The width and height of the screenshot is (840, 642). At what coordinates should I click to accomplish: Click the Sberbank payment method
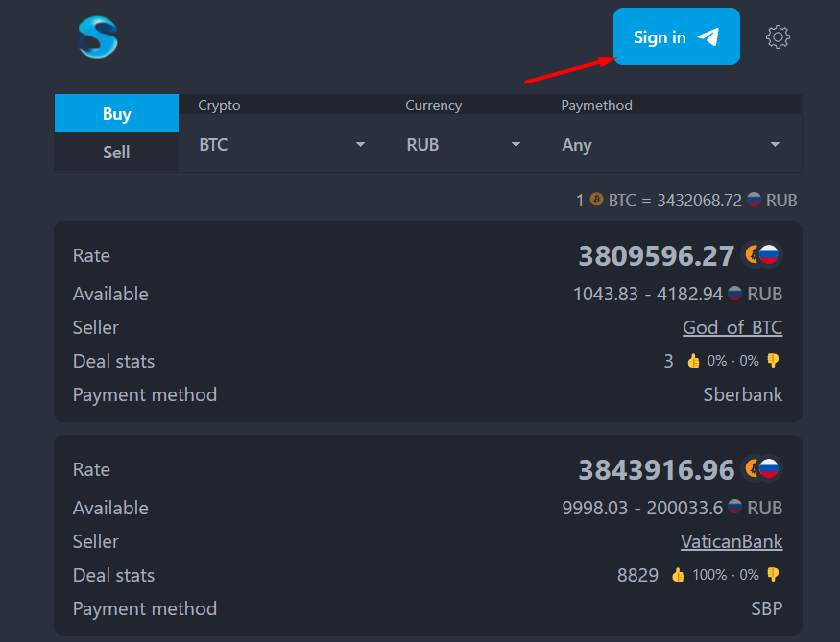[742, 394]
